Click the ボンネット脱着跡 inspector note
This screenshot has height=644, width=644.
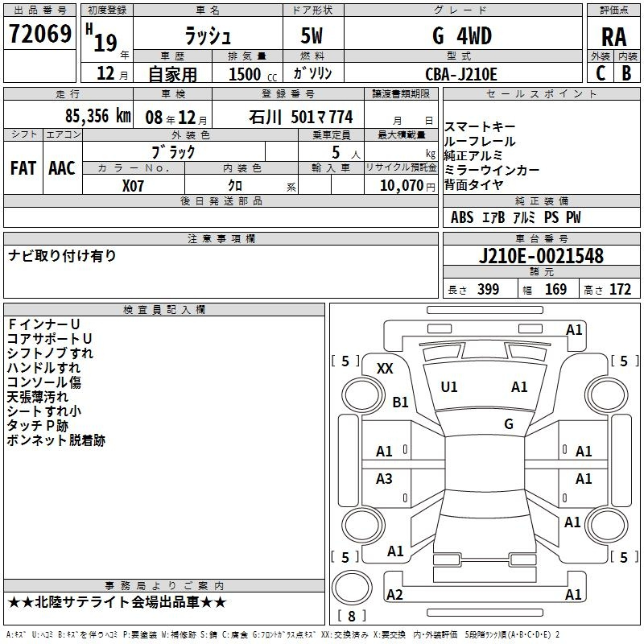pos(56,440)
